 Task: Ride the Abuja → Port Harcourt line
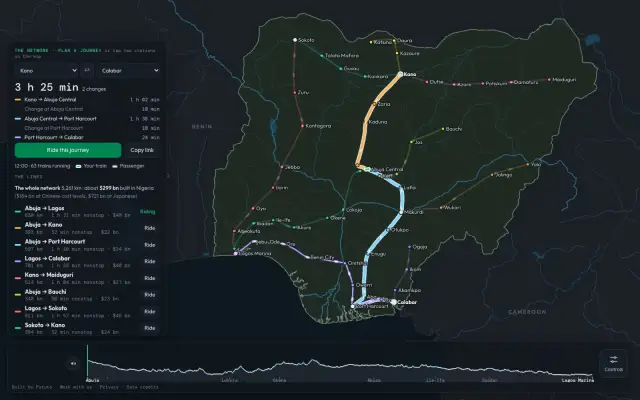coord(150,244)
